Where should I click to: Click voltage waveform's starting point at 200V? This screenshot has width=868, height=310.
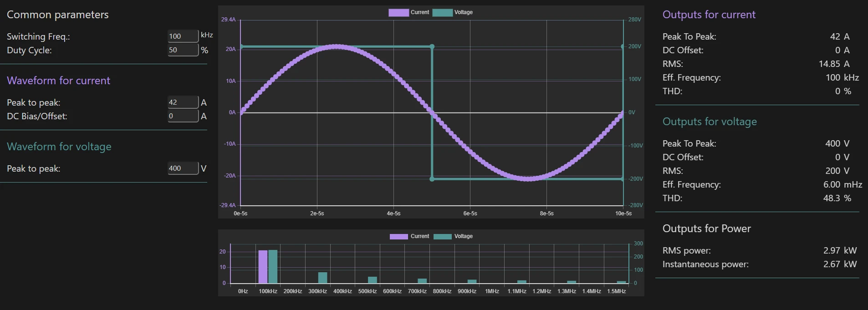click(241, 46)
